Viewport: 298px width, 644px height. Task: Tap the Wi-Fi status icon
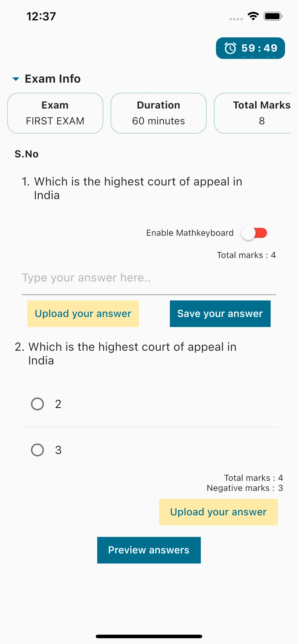pos(253,16)
